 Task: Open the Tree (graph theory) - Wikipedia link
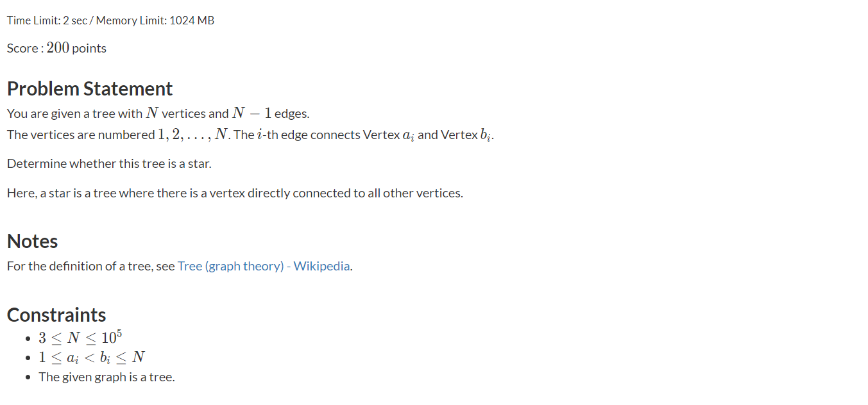pyautogui.click(x=264, y=266)
